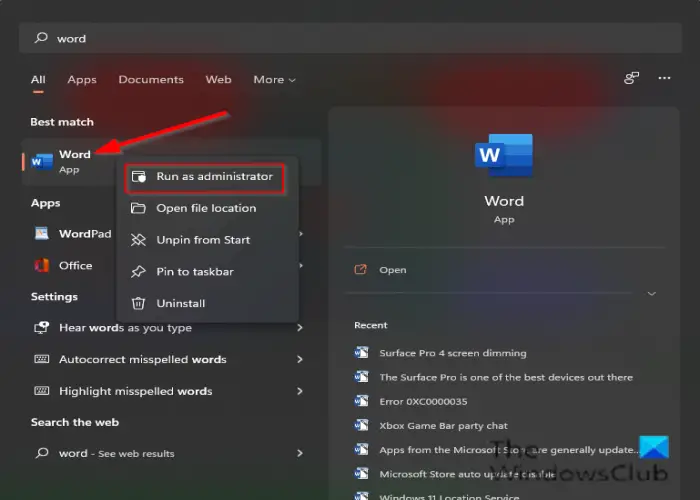Choose Run as administrator
The image size is (700, 500).
coord(204,178)
